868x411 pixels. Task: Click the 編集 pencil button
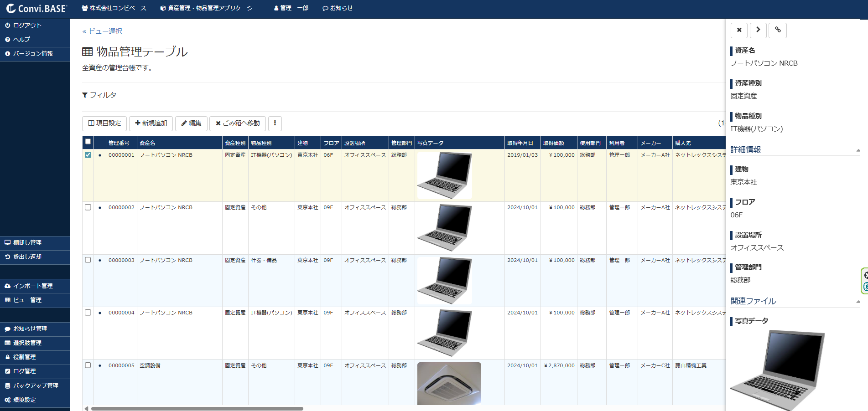tap(191, 123)
